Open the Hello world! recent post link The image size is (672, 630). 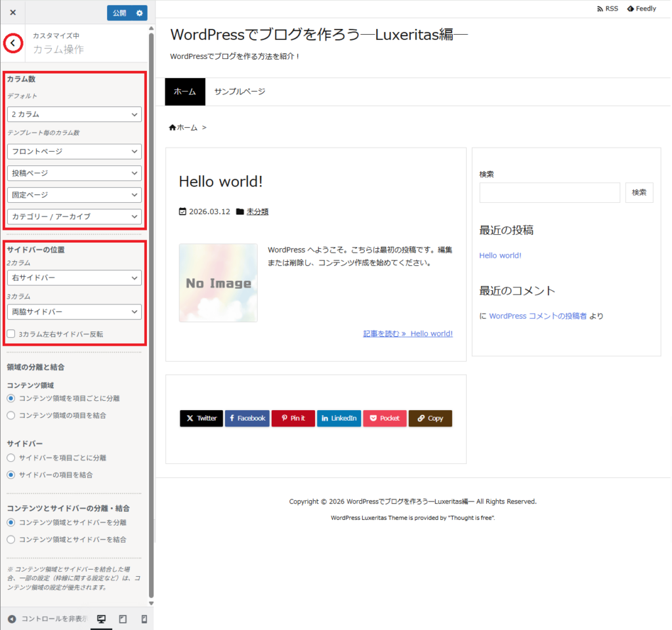[500, 255]
